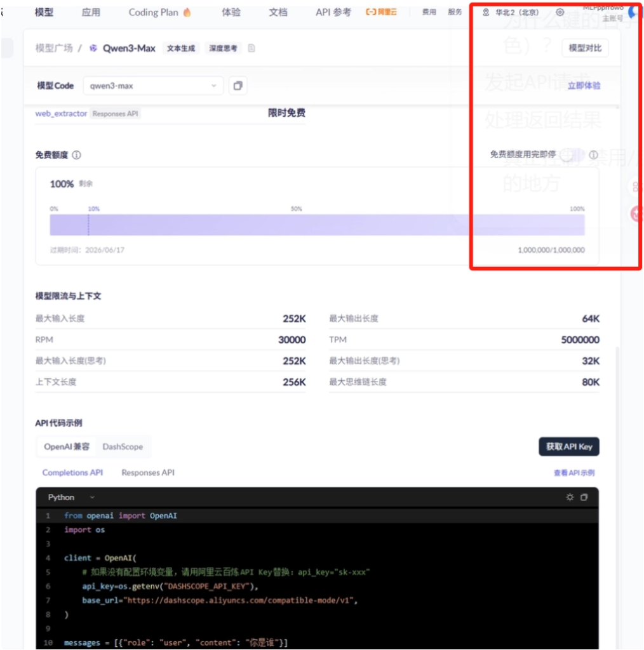Image resolution: width=644 pixels, height=650 pixels.
Task: Open the settings gear in top bar
Action: [560, 12]
